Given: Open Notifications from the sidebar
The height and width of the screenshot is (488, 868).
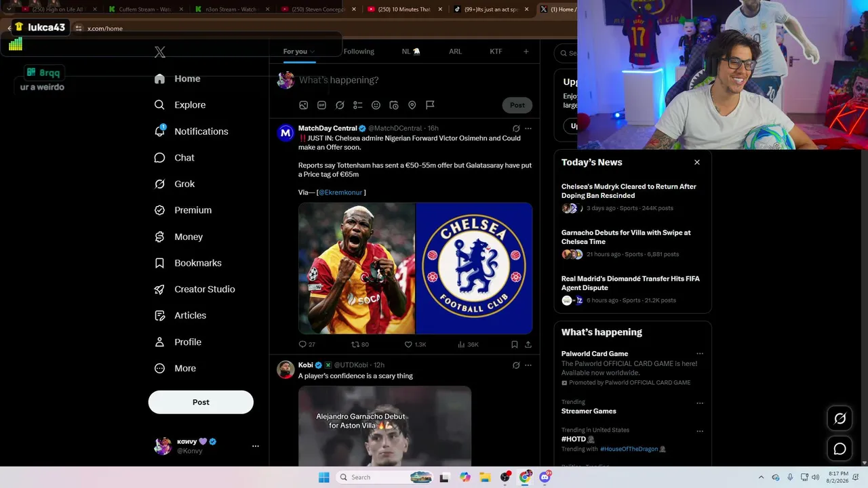Looking at the screenshot, I should click(191, 131).
